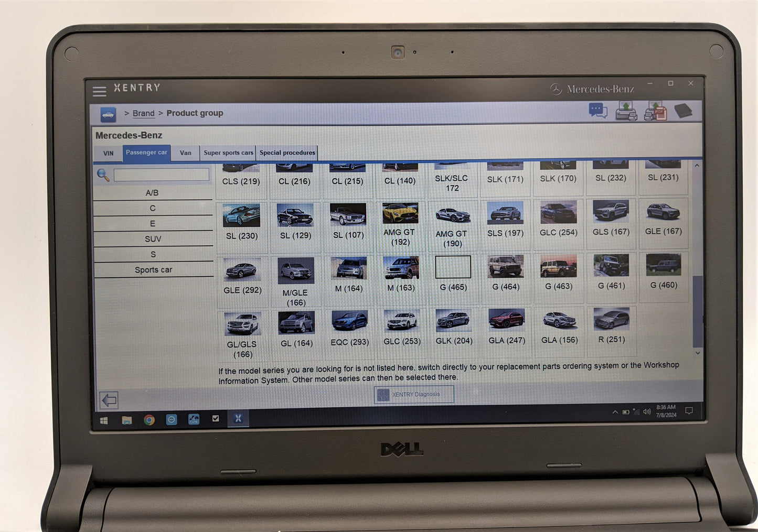Click the Brand breadcrumb link
The height and width of the screenshot is (532, 758).
click(143, 113)
